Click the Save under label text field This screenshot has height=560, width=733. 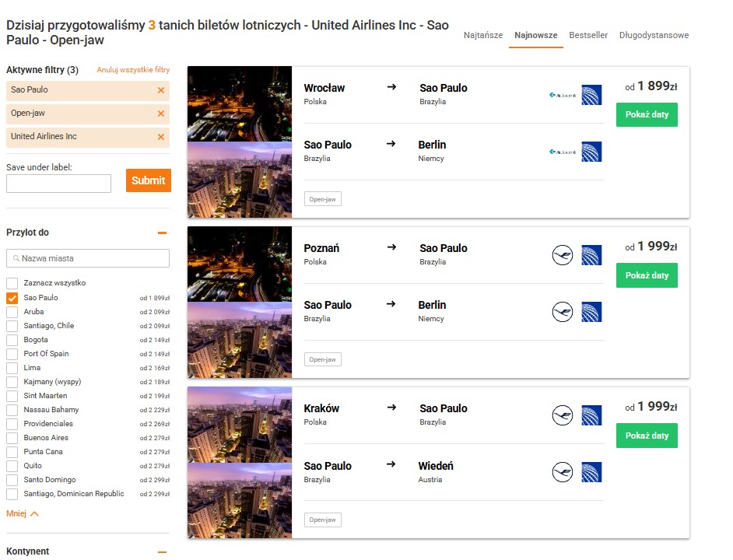[x=58, y=184]
